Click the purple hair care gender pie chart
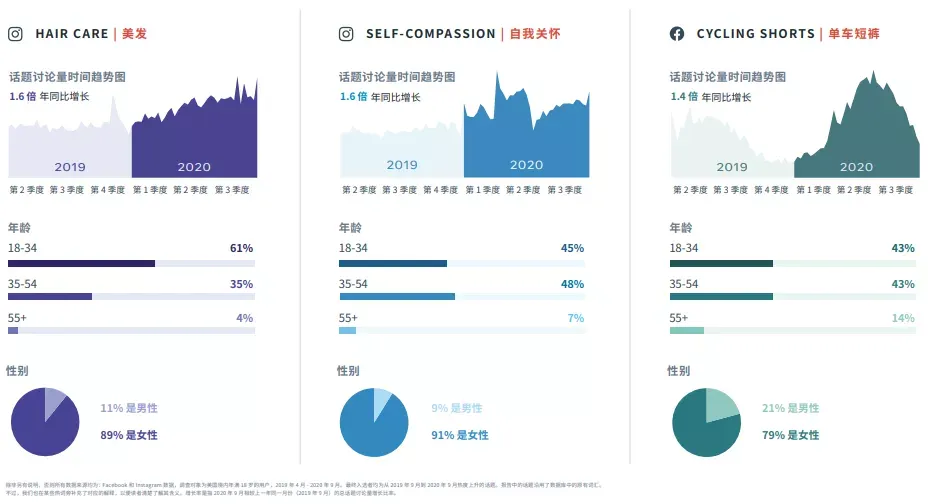The height and width of the screenshot is (504, 928). tap(45, 422)
